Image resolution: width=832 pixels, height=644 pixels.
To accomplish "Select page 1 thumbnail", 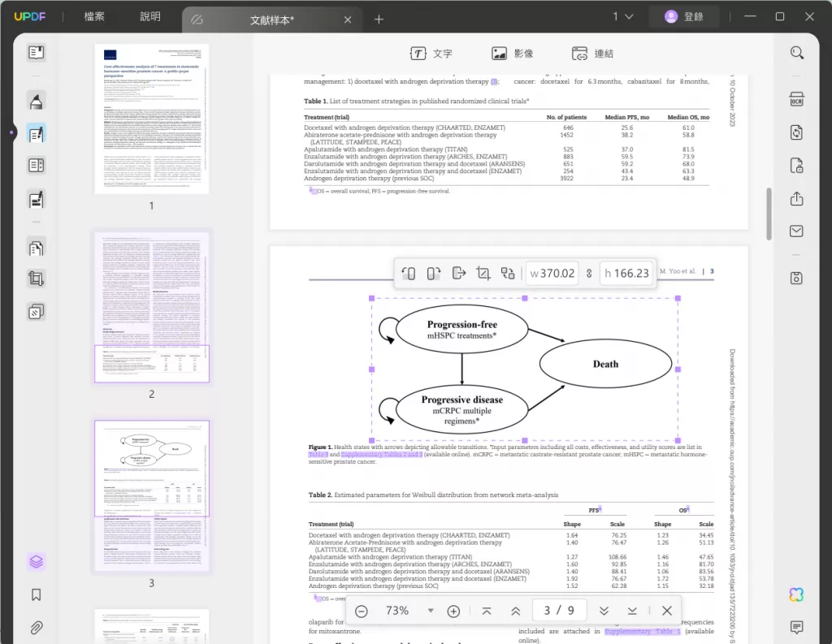I will pyautogui.click(x=152, y=119).
